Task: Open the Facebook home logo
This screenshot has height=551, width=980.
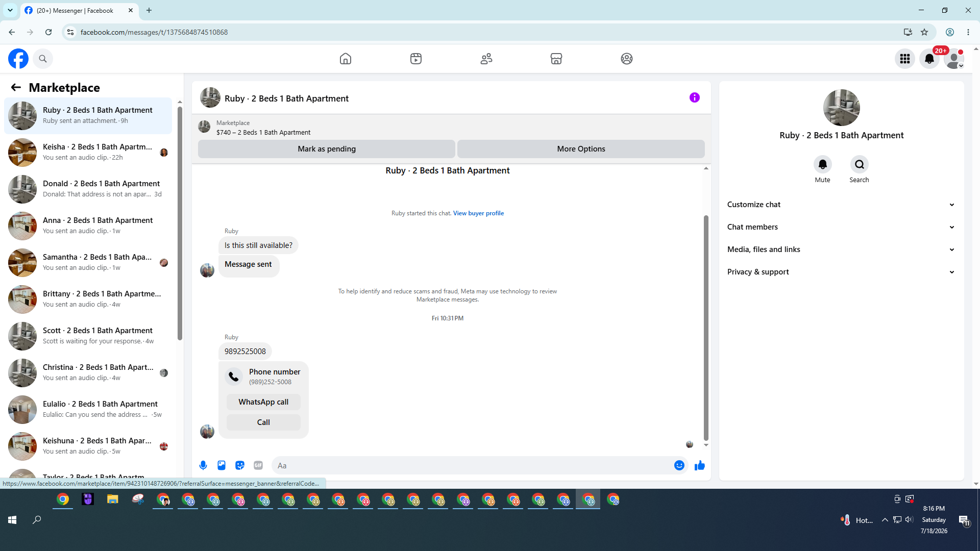Action: point(18,59)
